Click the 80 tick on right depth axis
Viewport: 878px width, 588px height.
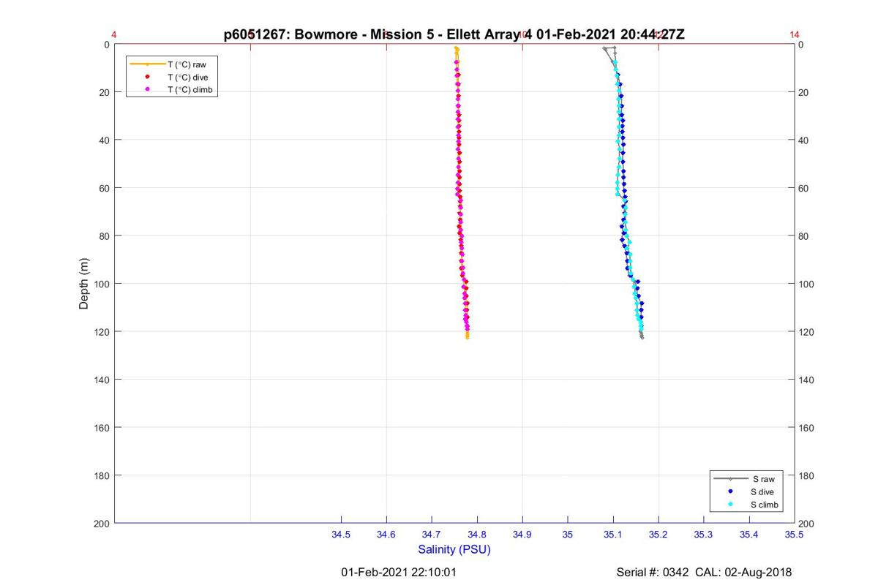coord(804,236)
